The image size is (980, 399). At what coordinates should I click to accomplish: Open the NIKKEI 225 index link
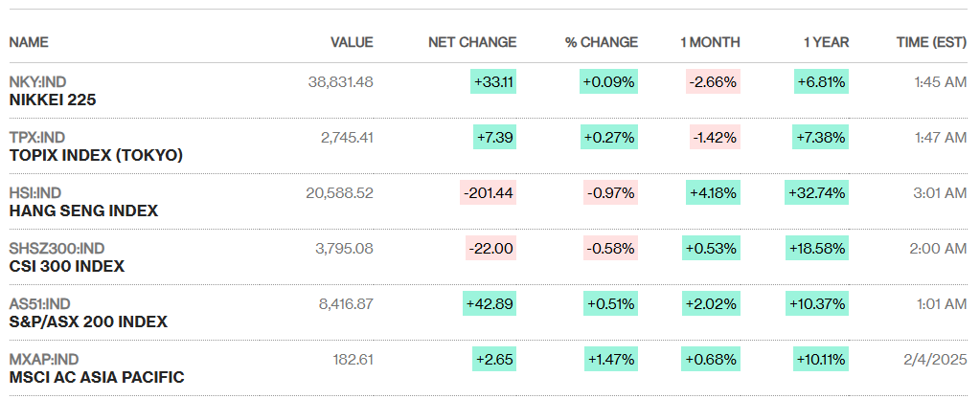[53, 100]
